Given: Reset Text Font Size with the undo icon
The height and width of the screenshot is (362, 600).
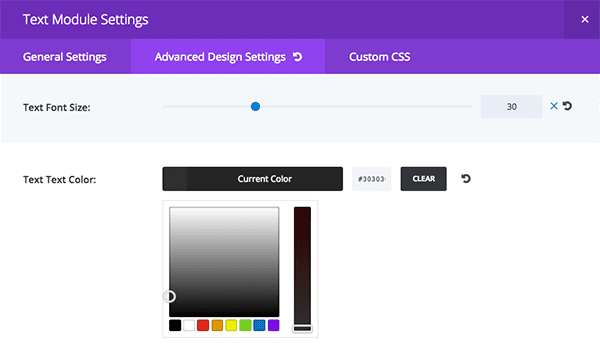Looking at the screenshot, I should [x=567, y=106].
